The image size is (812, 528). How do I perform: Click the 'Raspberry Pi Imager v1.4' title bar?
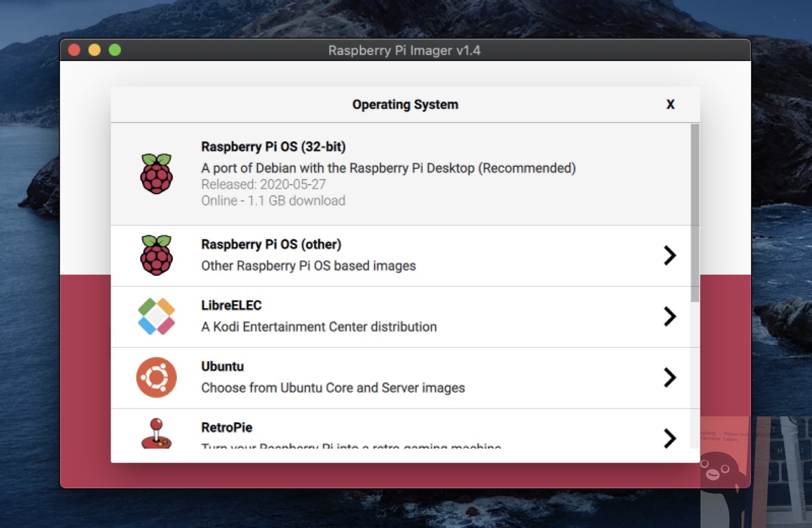coord(404,50)
